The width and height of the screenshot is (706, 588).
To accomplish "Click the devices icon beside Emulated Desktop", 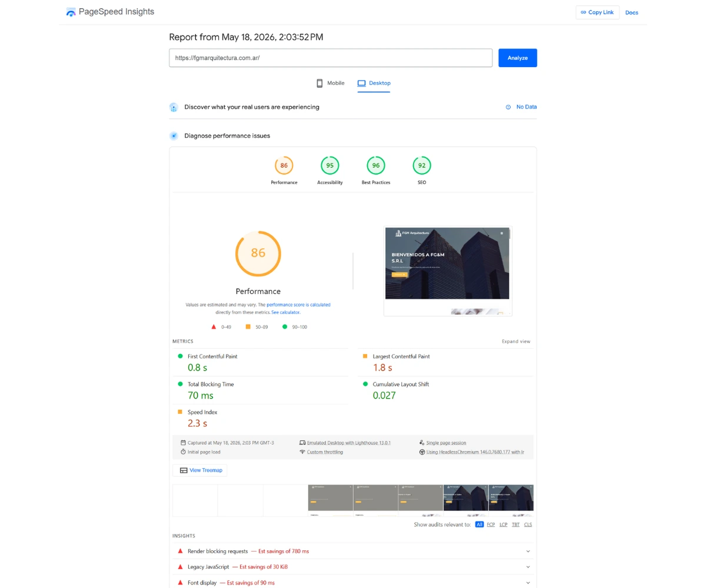I will (x=302, y=443).
